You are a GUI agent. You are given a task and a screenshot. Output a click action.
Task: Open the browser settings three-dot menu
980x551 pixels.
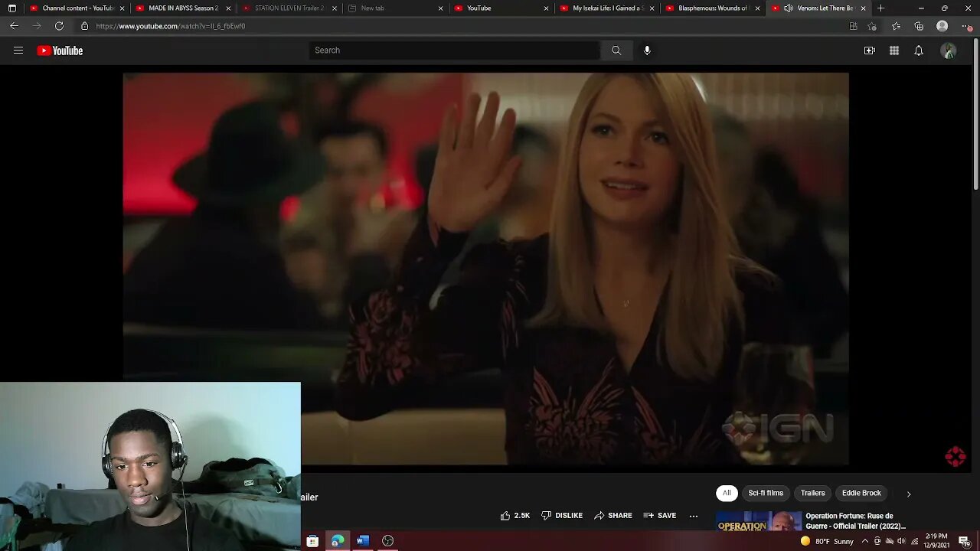(965, 26)
